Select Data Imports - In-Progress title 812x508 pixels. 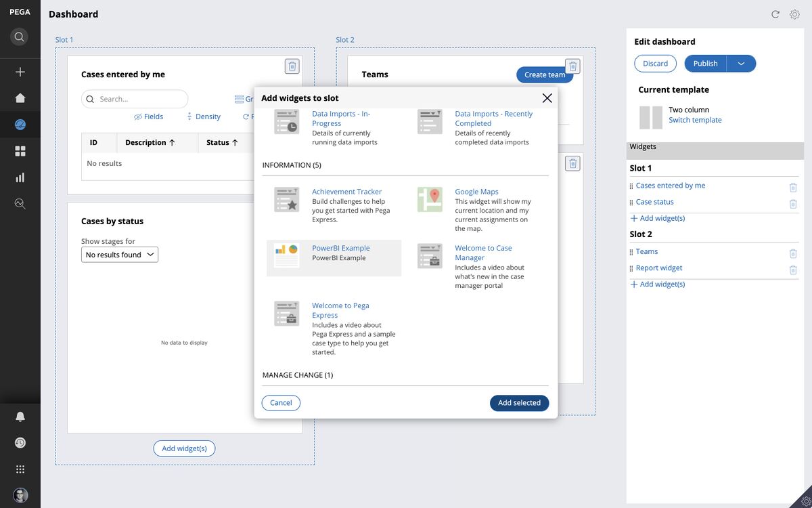click(x=341, y=119)
